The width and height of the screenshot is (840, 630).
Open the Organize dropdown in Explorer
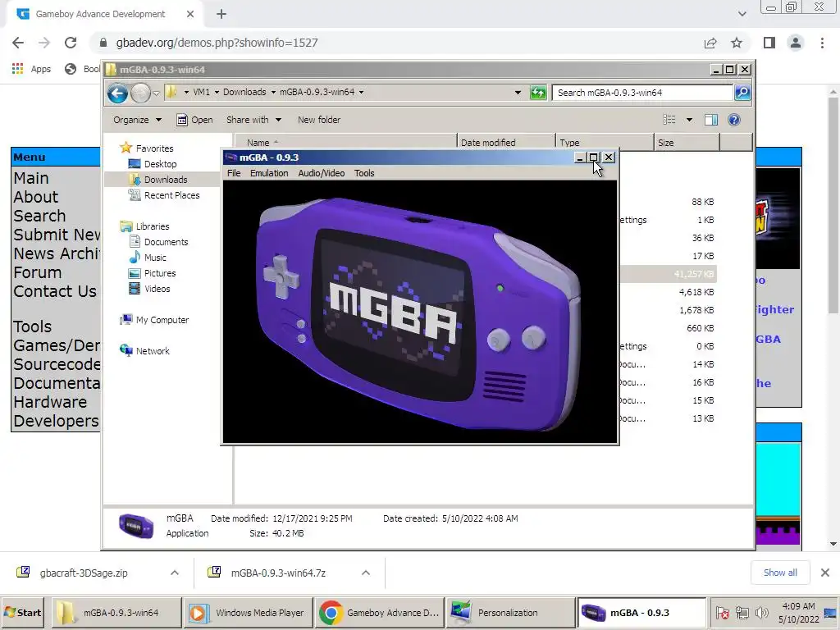click(x=137, y=120)
